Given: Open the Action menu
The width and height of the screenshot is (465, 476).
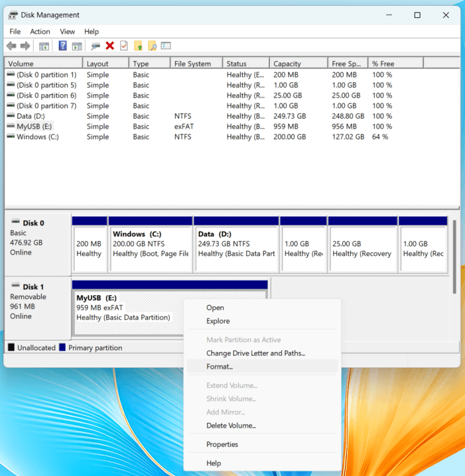Looking at the screenshot, I should click(40, 32).
